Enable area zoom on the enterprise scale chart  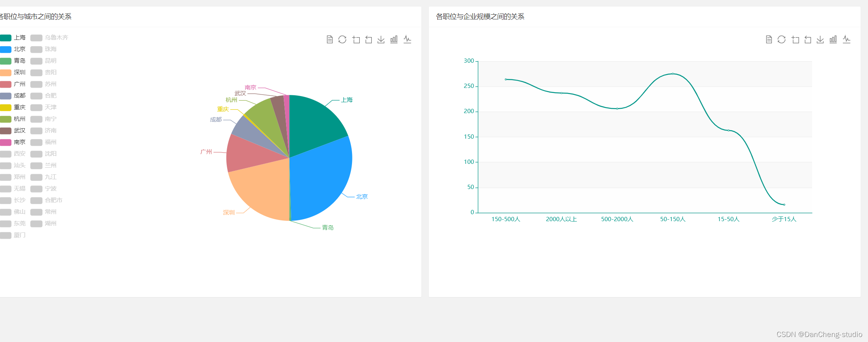pyautogui.click(x=795, y=40)
